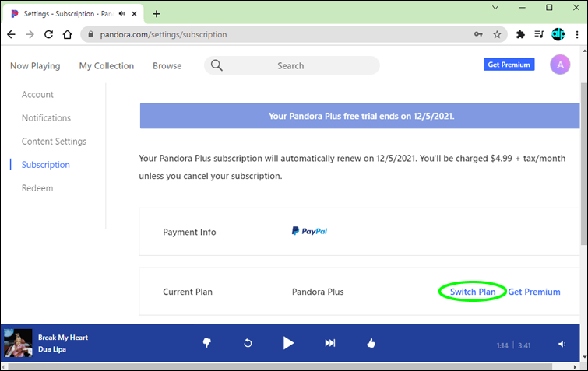
Task: Select the Subscription settings item
Action: tap(46, 165)
